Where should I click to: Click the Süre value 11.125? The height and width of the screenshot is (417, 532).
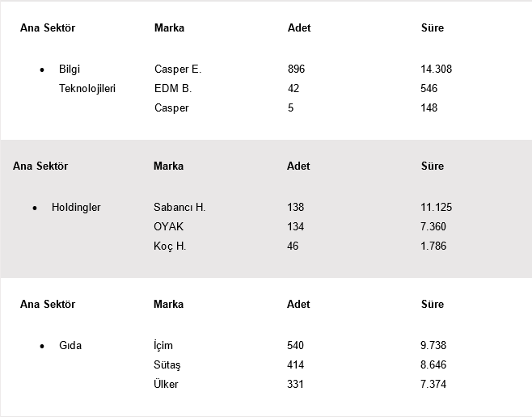click(x=437, y=208)
